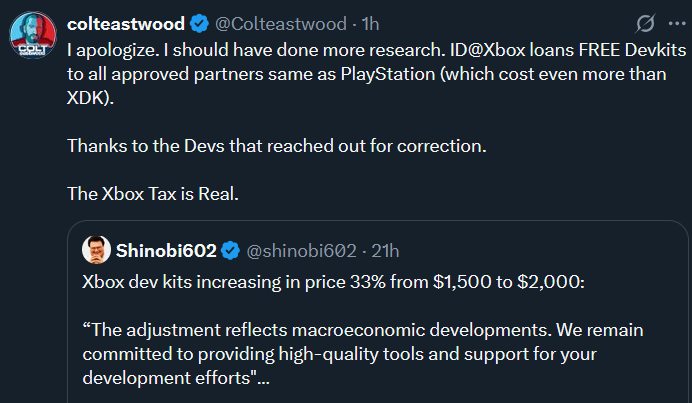Visit the Shinobi602 display name
This screenshot has height=403, width=692.
(166, 249)
